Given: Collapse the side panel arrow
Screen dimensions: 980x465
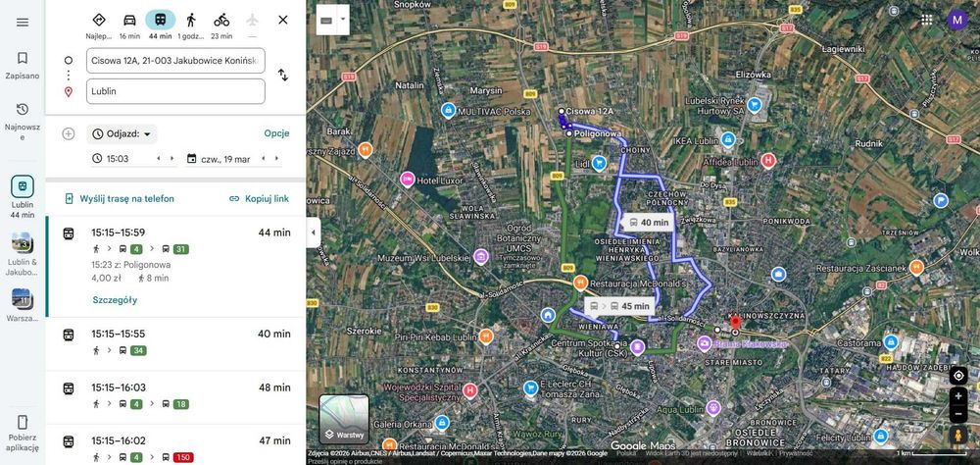Looking at the screenshot, I should coord(314,232).
